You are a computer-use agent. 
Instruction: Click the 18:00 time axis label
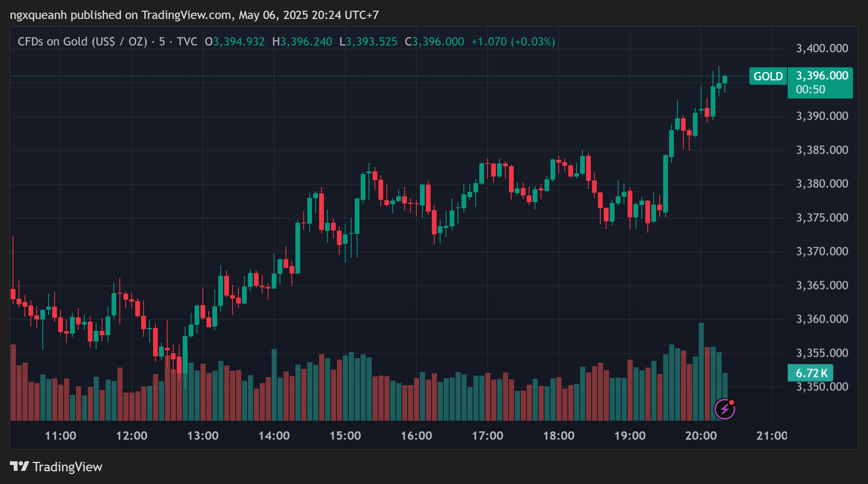[559, 436]
